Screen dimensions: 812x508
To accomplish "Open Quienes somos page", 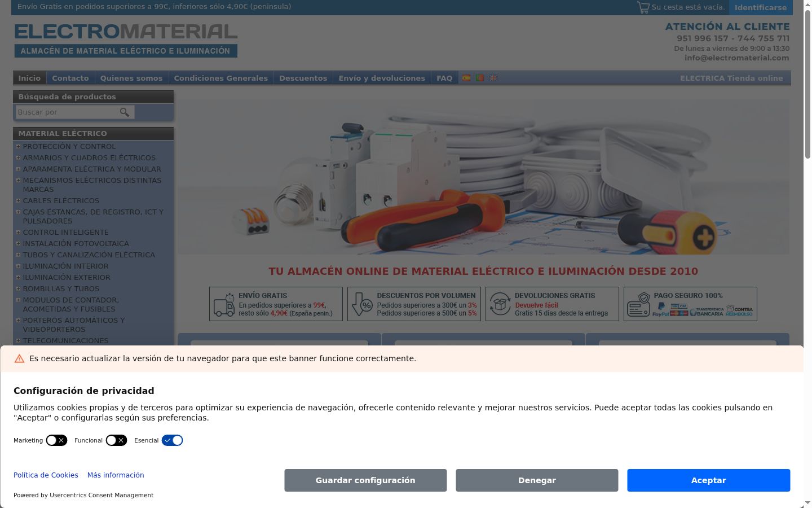I will coord(131,78).
